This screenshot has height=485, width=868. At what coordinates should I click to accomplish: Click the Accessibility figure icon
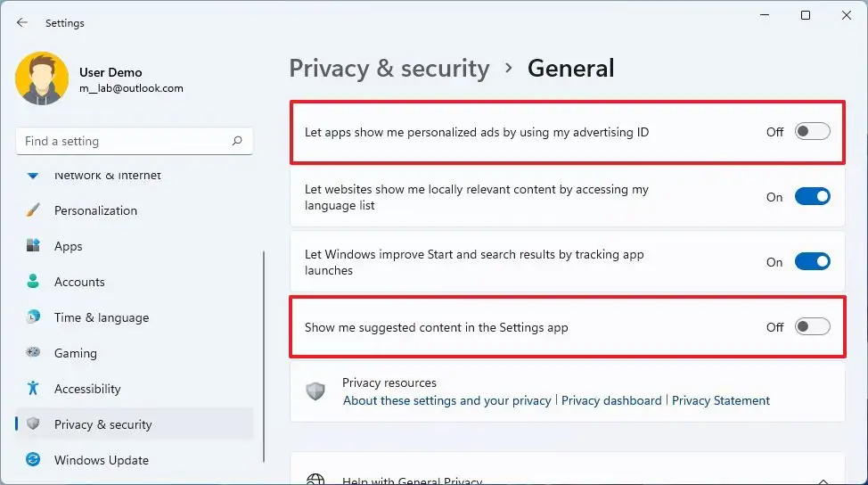point(33,389)
